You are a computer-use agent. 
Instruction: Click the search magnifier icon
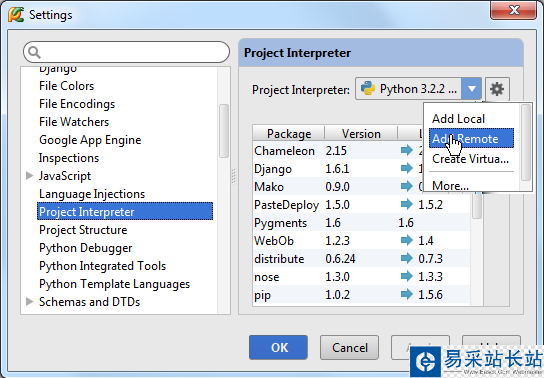pos(34,52)
